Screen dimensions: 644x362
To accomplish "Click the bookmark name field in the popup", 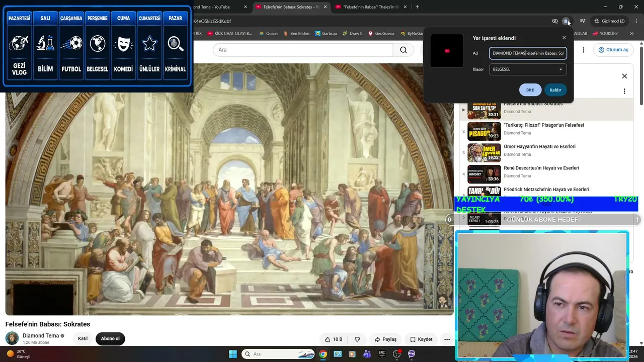I will pyautogui.click(x=528, y=53).
